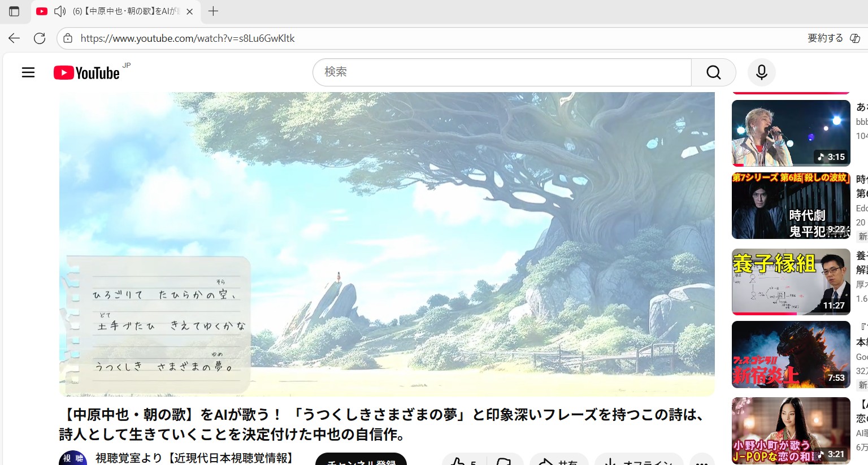The width and height of the screenshot is (868, 465).
Task: Click the YouTube logo to go home
Action: (86, 73)
